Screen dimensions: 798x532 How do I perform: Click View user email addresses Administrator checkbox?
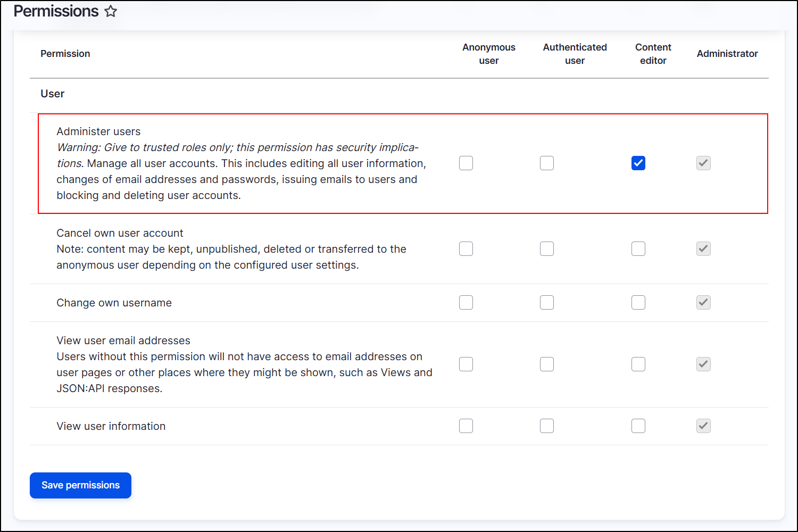(703, 364)
